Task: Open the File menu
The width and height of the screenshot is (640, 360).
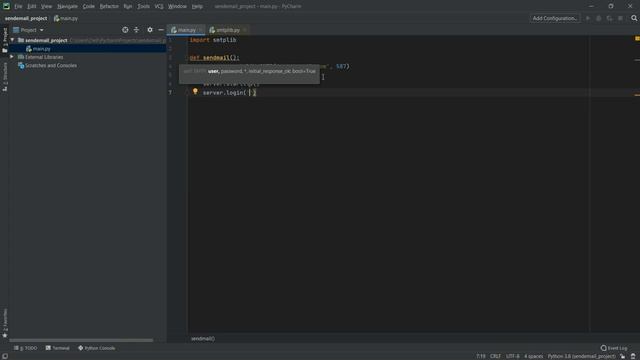Action: tap(18, 7)
